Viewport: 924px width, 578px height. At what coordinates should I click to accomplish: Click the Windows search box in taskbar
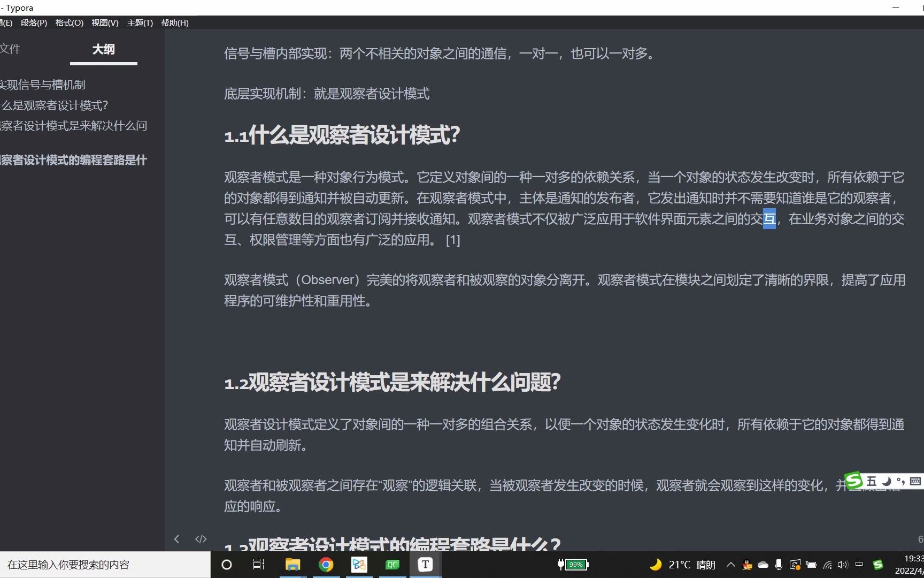pyautogui.click(x=105, y=565)
